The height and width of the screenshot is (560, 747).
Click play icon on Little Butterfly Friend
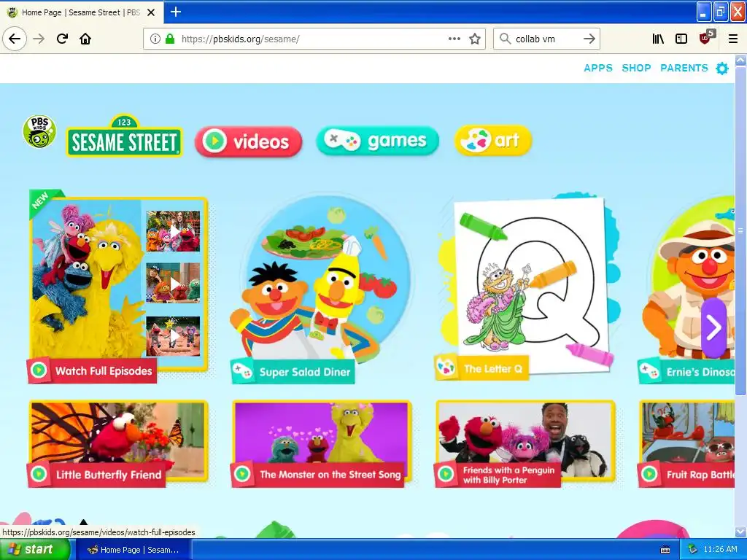click(39, 474)
